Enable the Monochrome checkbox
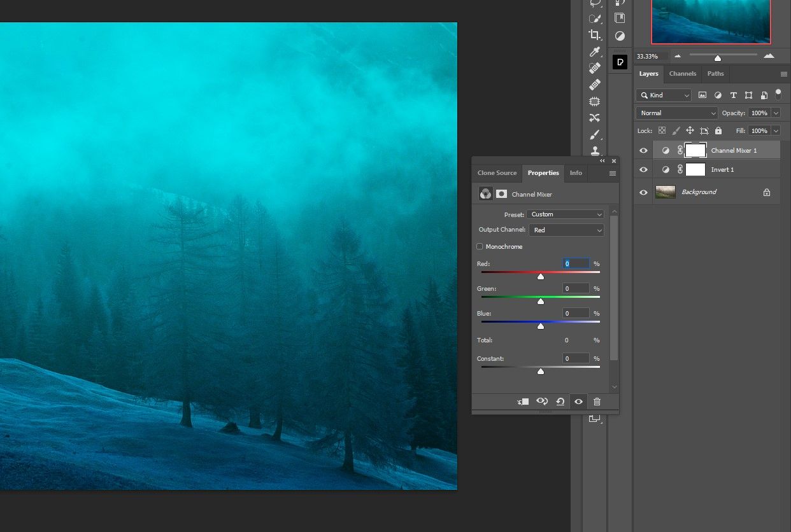This screenshot has width=791, height=532. (x=480, y=246)
